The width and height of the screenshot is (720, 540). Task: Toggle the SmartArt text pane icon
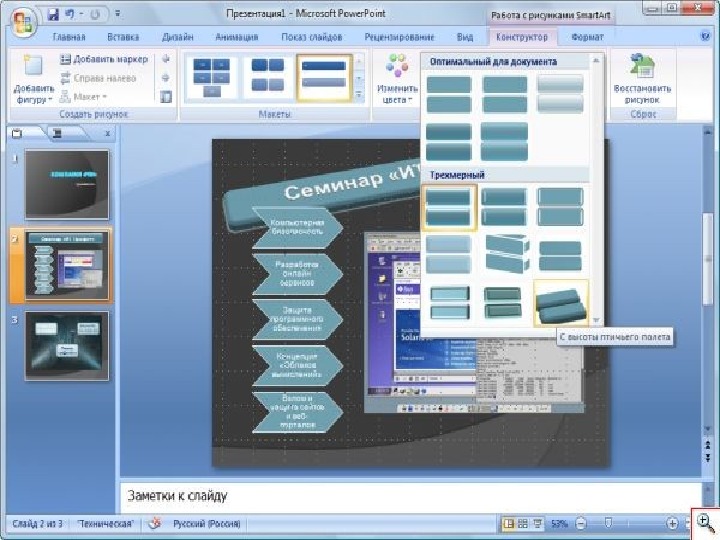(x=166, y=96)
